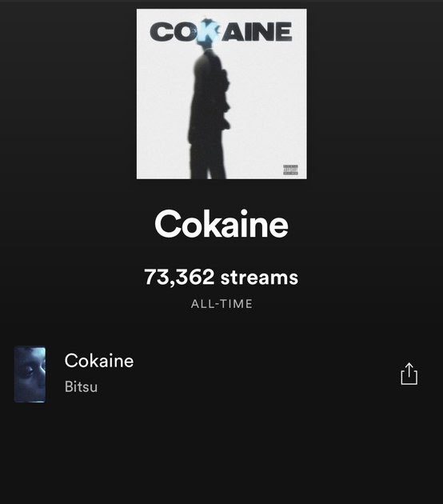Select the ALL-TIME period label
Screen dimensions: 443x504
tap(221, 304)
